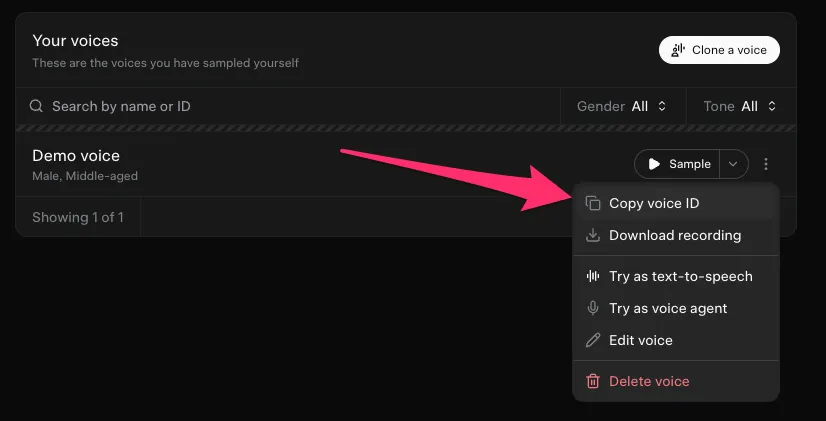Choose Edit voice menu entry
Screen dimensions: 826x421
point(676,340)
